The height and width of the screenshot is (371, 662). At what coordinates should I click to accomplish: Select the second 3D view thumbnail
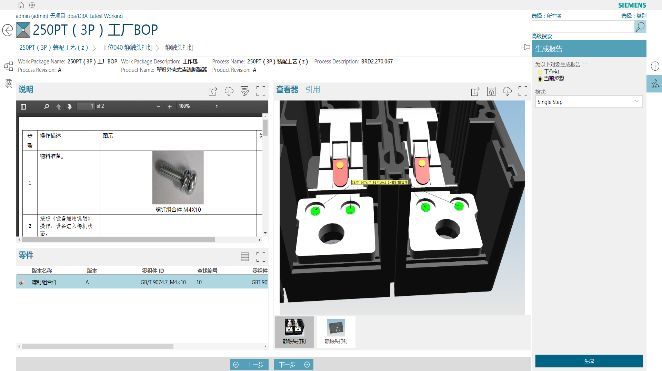point(336,332)
